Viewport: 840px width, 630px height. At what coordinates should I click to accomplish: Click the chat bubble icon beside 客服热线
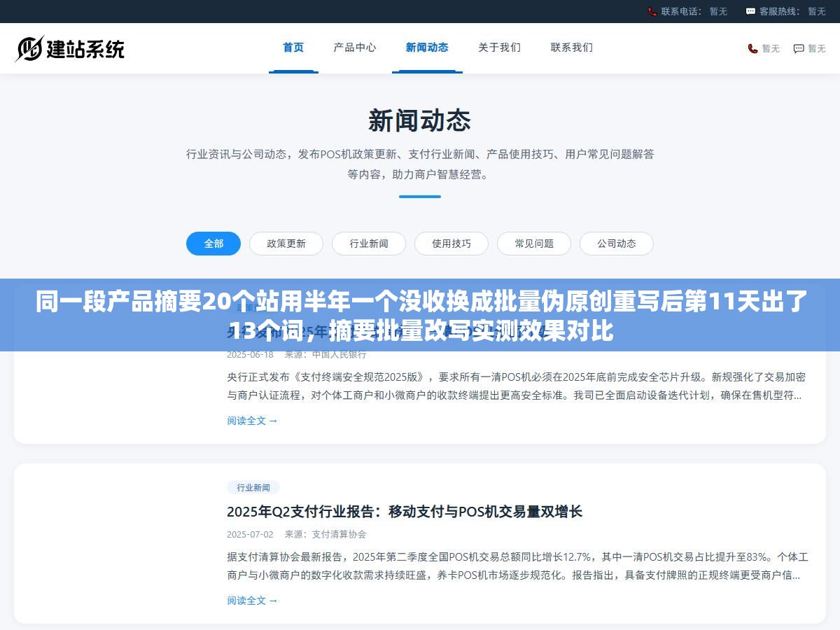click(x=750, y=11)
